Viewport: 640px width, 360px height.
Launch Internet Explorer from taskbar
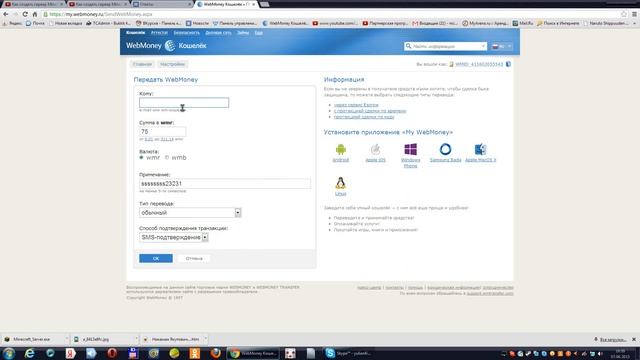coord(29,353)
